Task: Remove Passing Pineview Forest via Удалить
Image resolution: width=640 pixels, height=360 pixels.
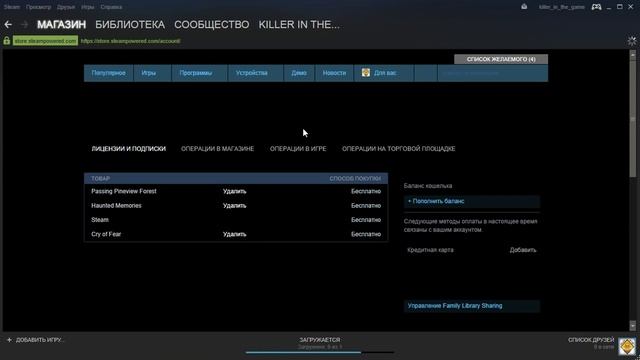Action: coord(234,191)
